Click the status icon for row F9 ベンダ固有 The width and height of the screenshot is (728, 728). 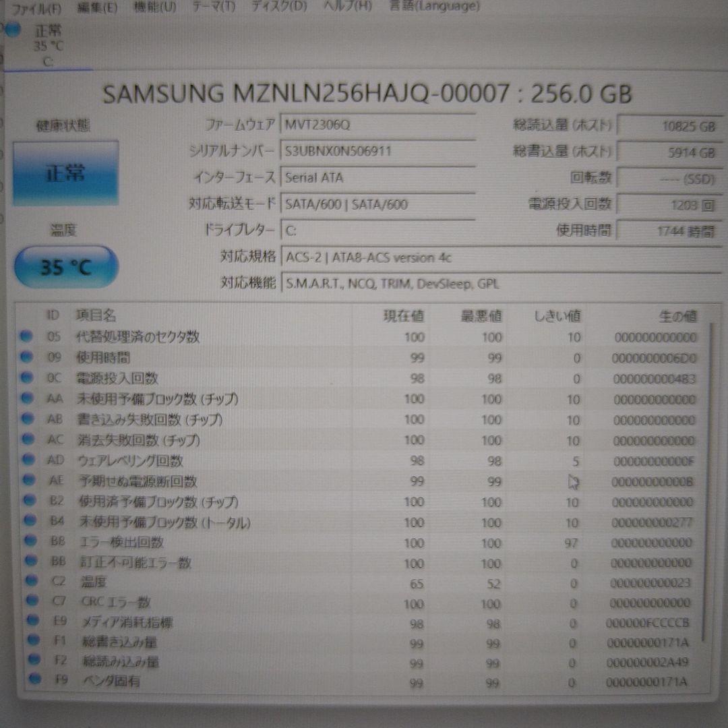click(35, 679)
